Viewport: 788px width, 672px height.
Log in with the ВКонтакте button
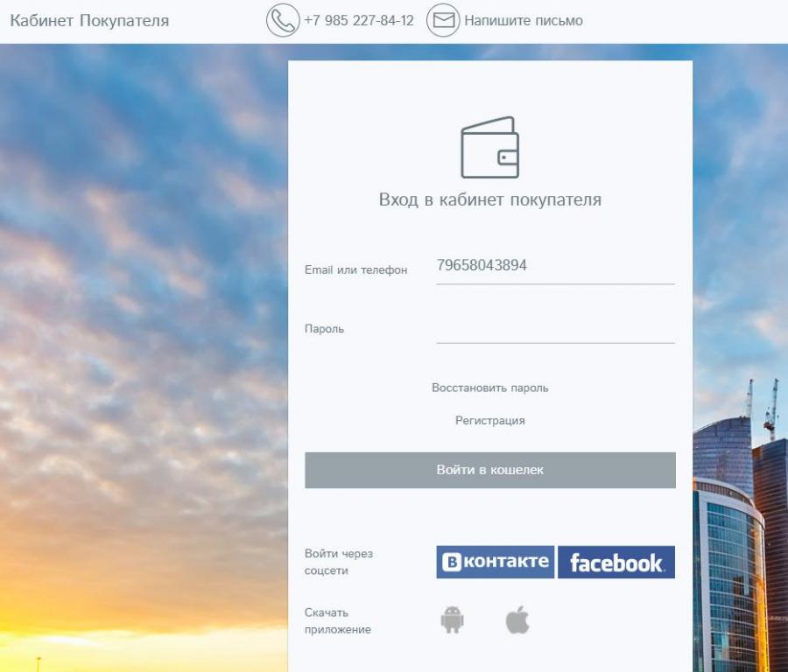495,562
